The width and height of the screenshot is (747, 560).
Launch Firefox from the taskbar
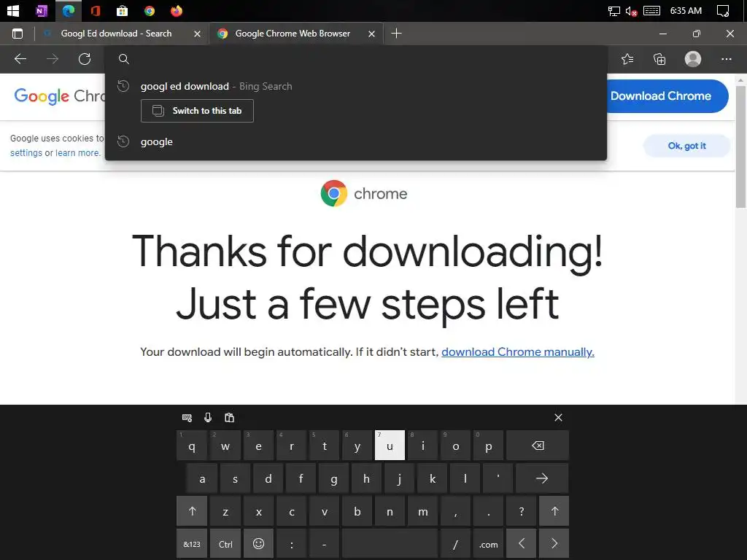point(177,10)
